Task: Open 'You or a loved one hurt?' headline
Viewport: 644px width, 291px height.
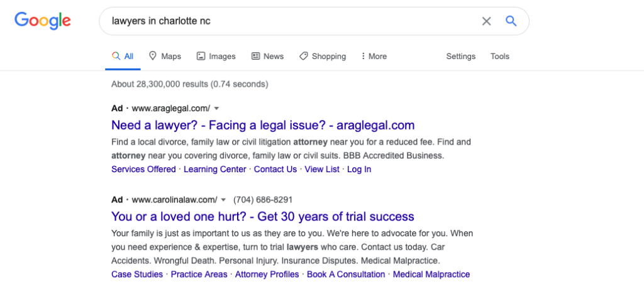Action: tap(263, 216)
